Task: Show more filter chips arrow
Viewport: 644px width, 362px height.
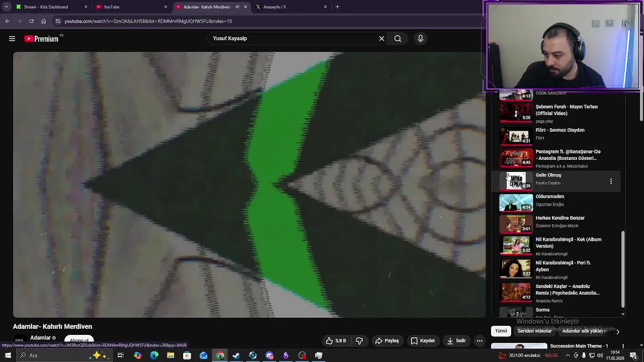Action: click(x=618, y=331)
